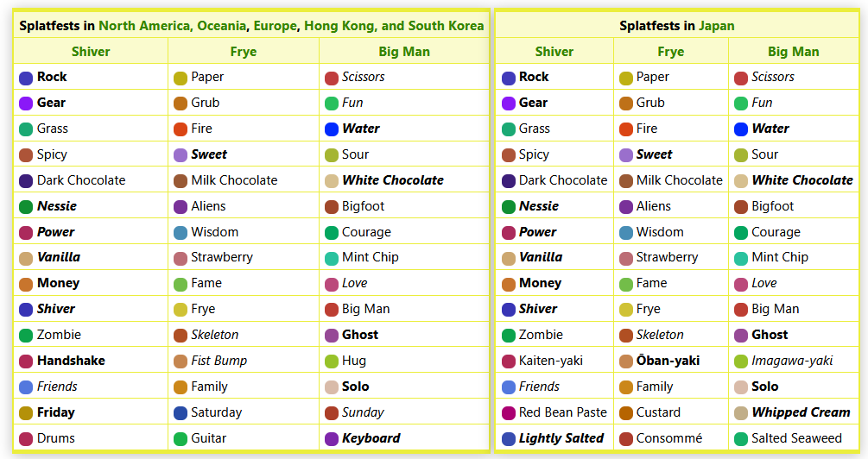Click the swatch beside Whipped Cream
Viewport: 868px width, 459px height.
point(740,413)
